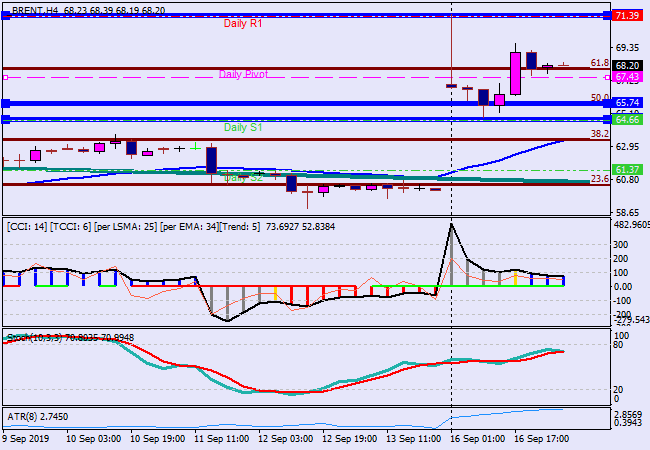Click the black 68.20 current price tag
The height and width of the screenshot is (450, 650).
pos(627,65)
